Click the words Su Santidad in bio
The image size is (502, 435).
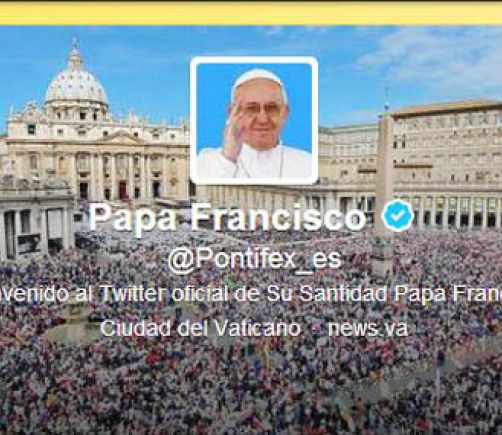tap(328, 294)
